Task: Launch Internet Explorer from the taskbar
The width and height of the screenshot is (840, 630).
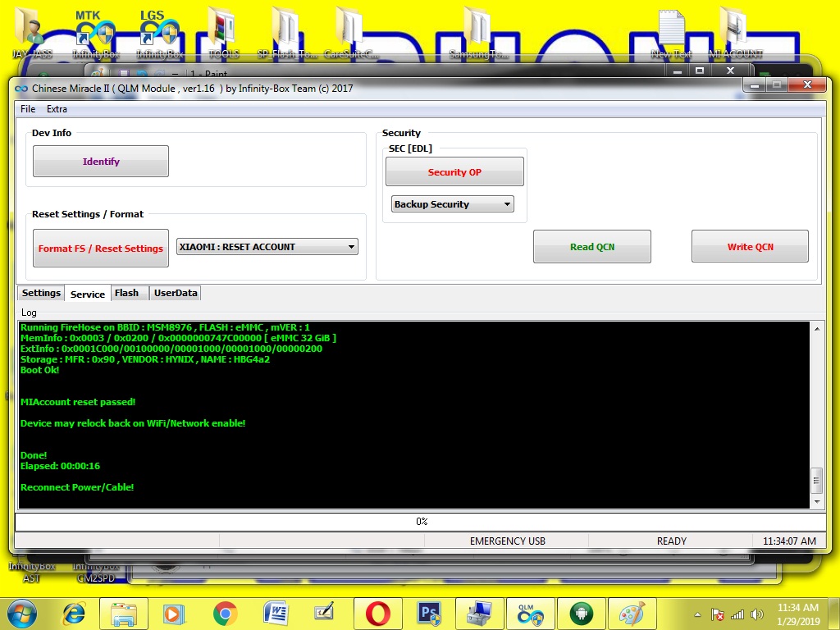Action: click(x=75, y=614)
